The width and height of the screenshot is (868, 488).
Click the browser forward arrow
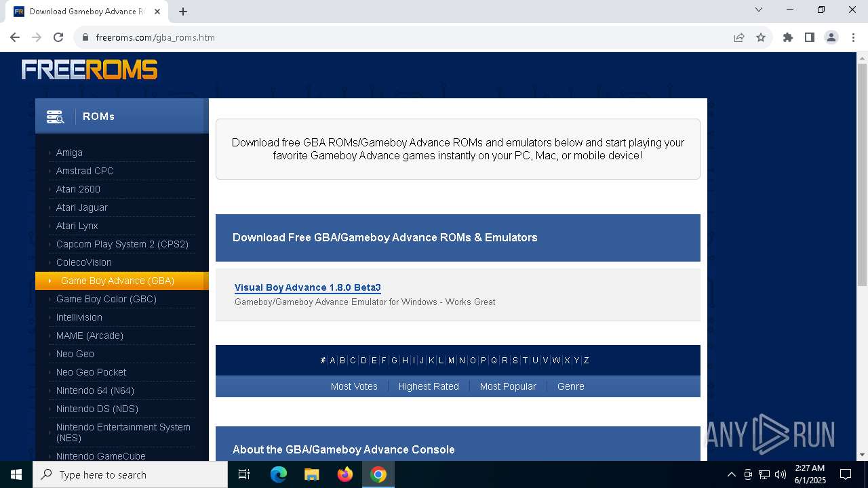click(x=37, y=37)
